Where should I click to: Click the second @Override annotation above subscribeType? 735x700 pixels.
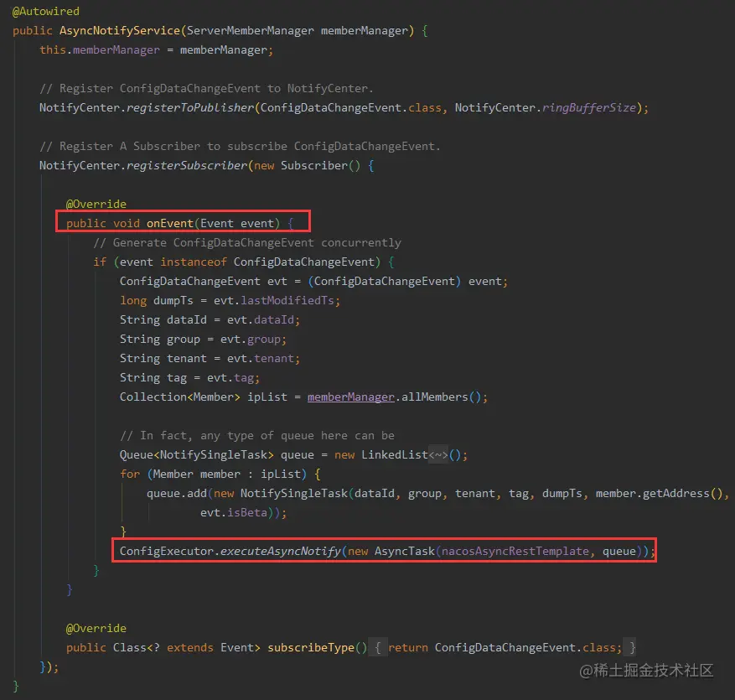(x=96, y=629)
